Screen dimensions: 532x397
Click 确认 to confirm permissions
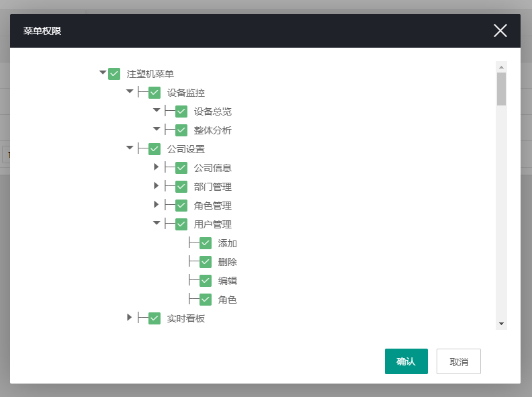point(406,361)
